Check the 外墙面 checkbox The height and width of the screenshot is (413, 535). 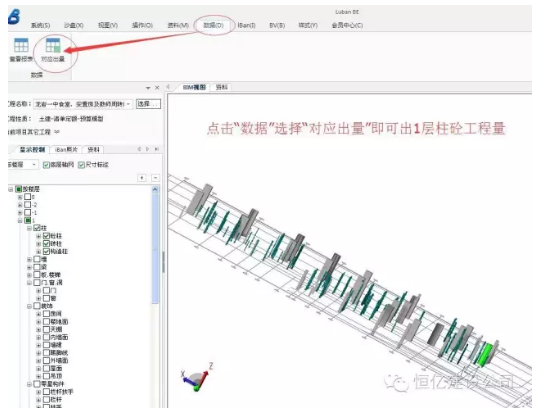coord(46,360)
